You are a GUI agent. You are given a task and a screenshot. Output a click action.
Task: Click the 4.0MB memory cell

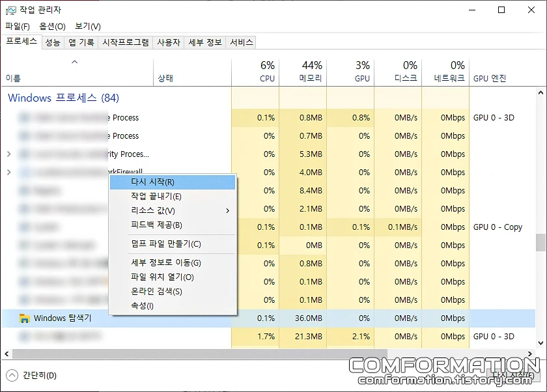(303, 173)
